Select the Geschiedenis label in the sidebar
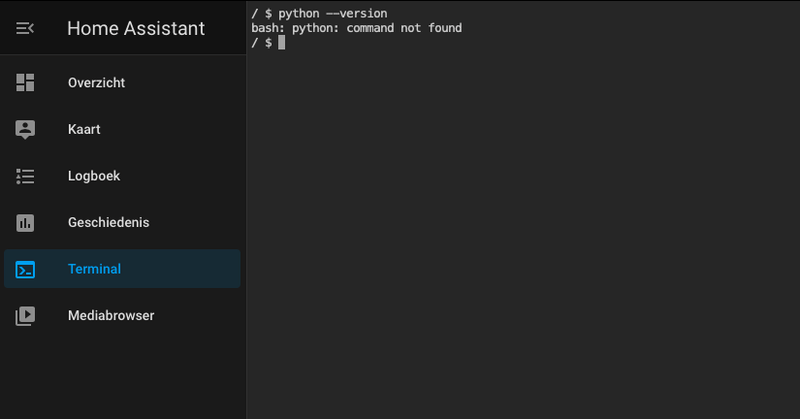This screenshot has height=419, width=800. coord(108,222)
